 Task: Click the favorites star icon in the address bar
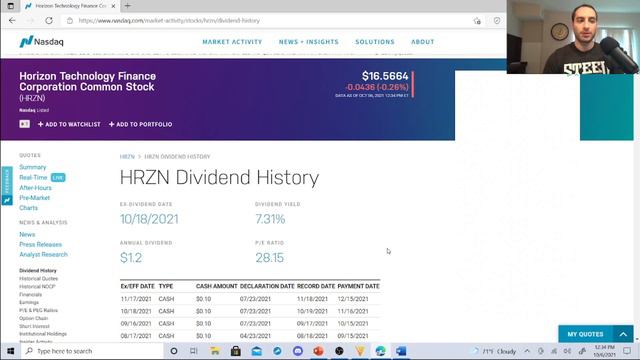click(x=477, y=21)
